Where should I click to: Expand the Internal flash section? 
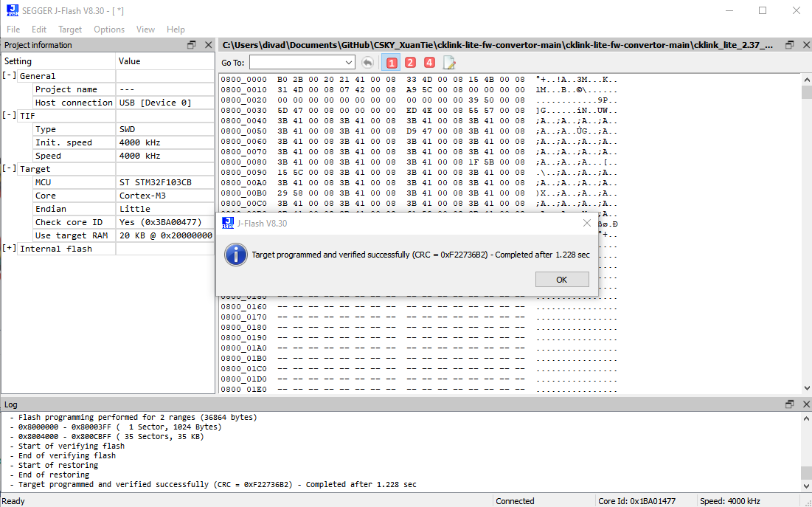10,249
